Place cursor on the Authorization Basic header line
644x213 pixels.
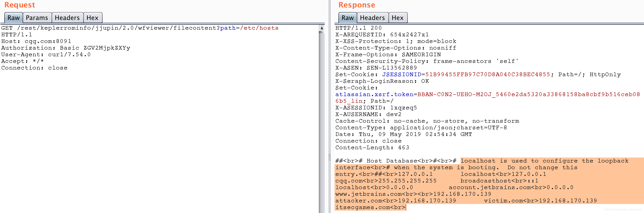coord(66,48)
